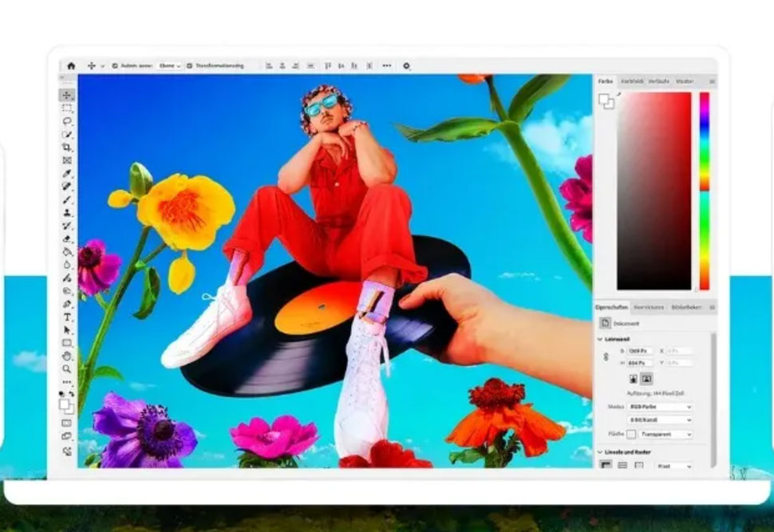Toggle the width-height link constraint icon

(x=604, y=357)
